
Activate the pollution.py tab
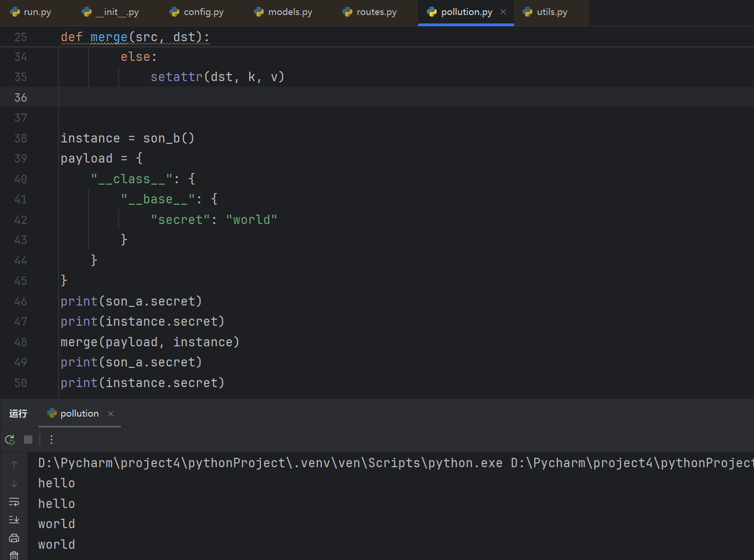coord(467,12)
